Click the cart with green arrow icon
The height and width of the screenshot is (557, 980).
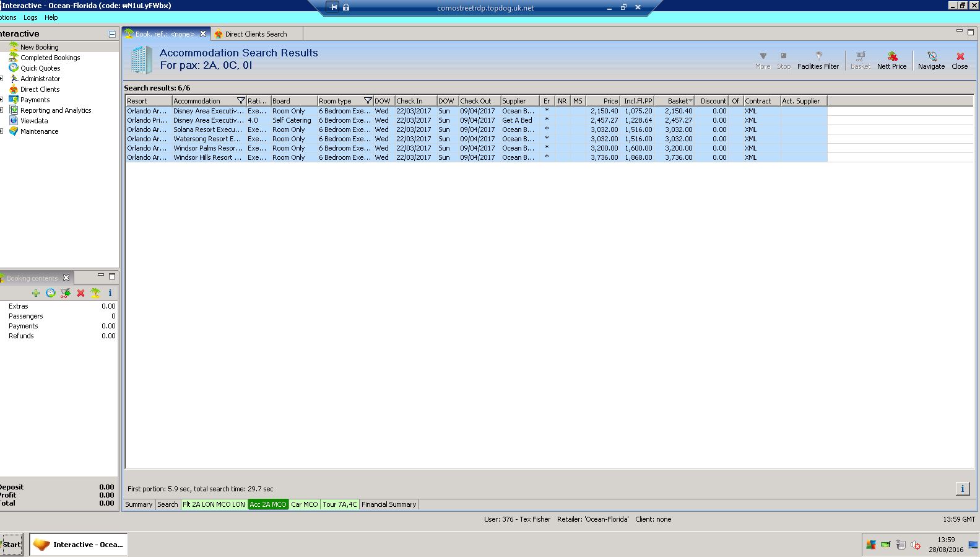(66, 293)
